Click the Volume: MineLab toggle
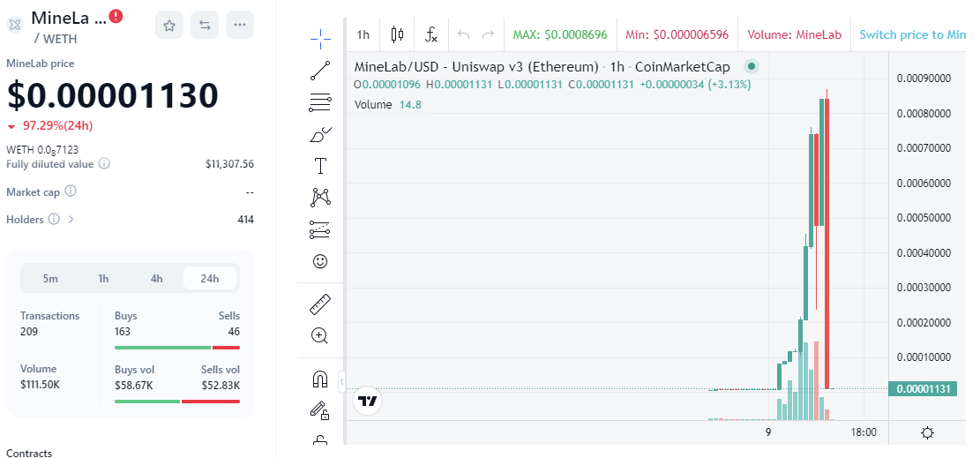 [795, 34]
